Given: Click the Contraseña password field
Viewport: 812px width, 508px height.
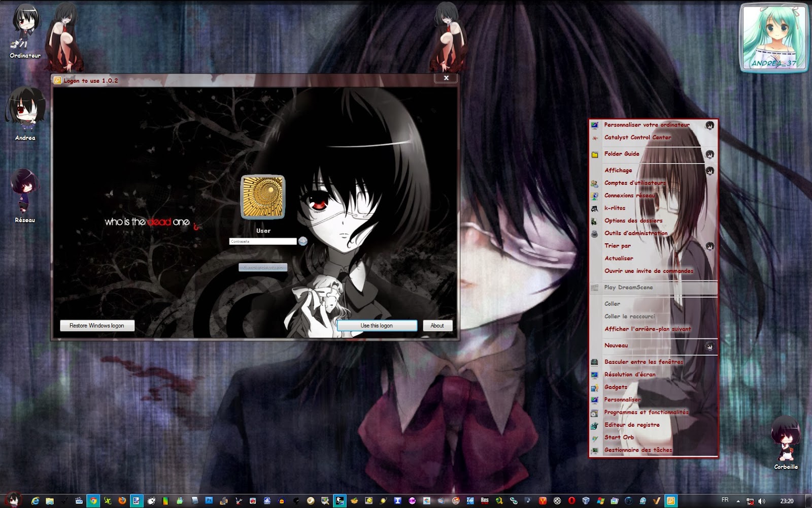Looking at the screenshot, I should [x=262, y=241].
